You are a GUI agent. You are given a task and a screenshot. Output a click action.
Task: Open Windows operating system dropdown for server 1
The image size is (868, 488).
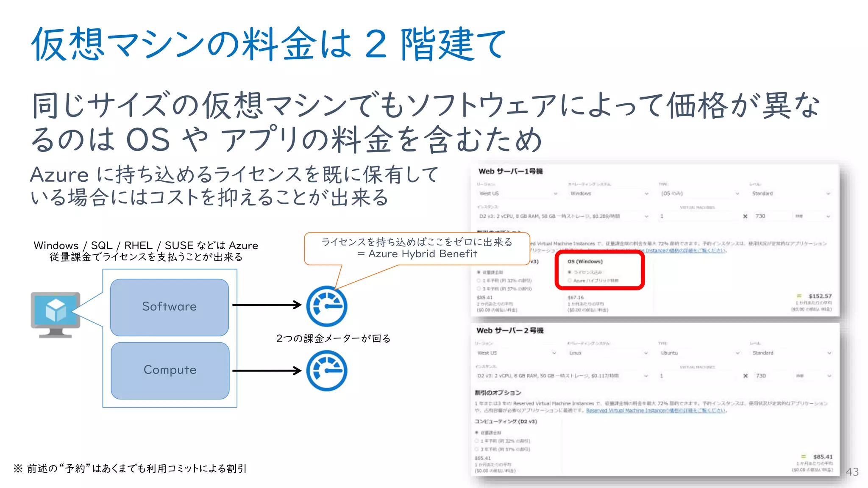click(x=609, y=194)
